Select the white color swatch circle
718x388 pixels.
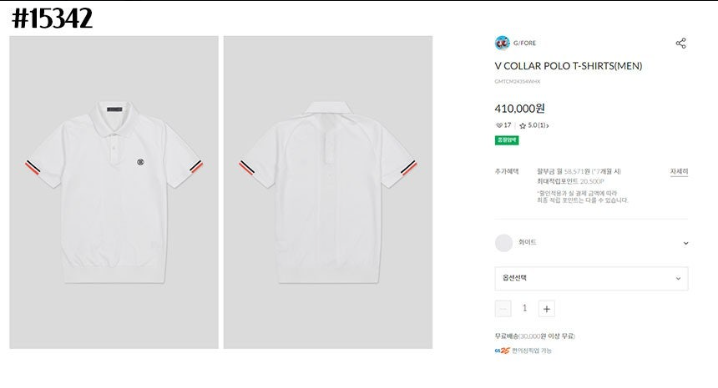click(x=504, y=243)
